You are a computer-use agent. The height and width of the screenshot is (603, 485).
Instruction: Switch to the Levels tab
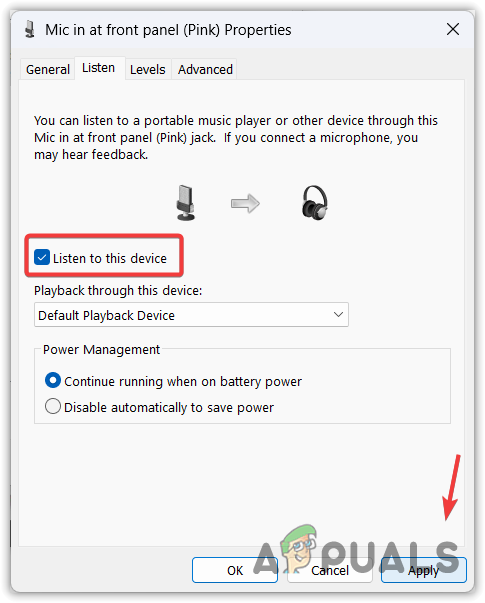tap(148, 70)
